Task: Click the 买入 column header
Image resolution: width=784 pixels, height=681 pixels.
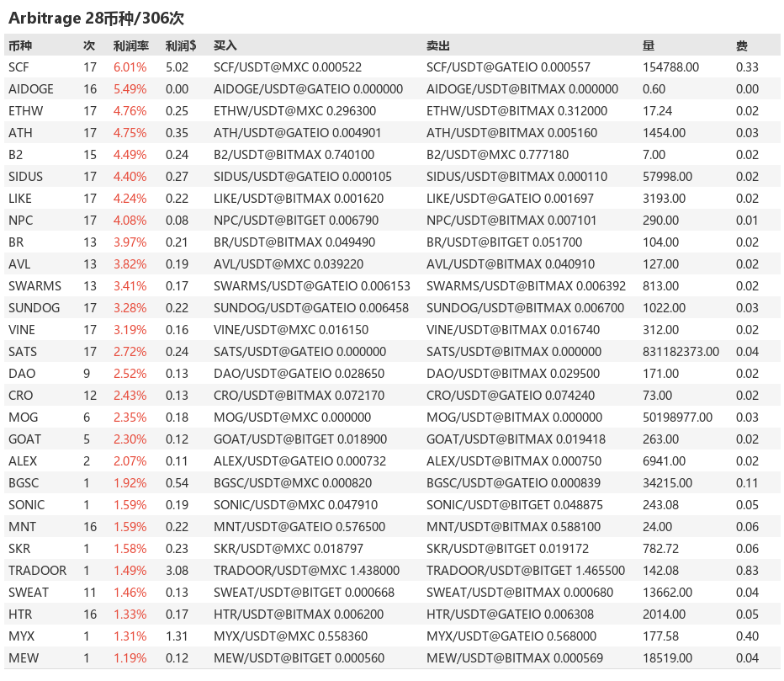Action: click(225, 45)
